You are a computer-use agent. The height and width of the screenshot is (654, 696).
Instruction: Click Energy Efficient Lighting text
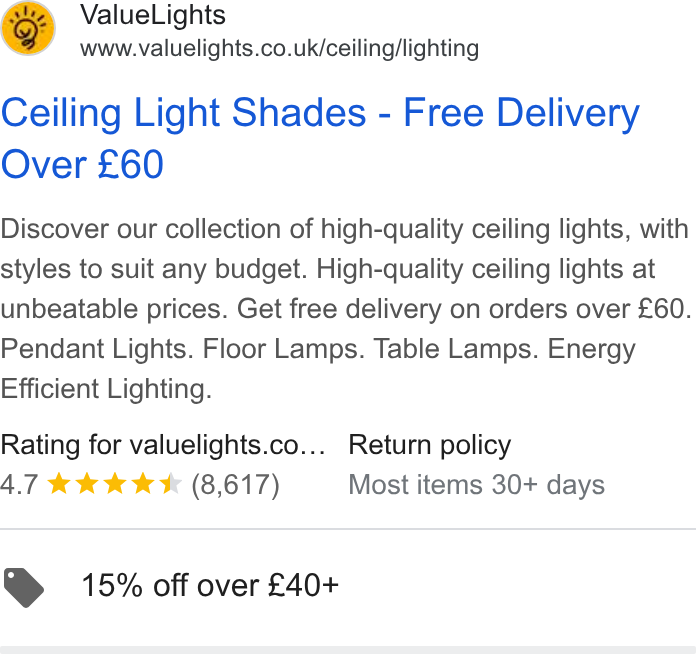pyautogui.click(x=318, y=369)
